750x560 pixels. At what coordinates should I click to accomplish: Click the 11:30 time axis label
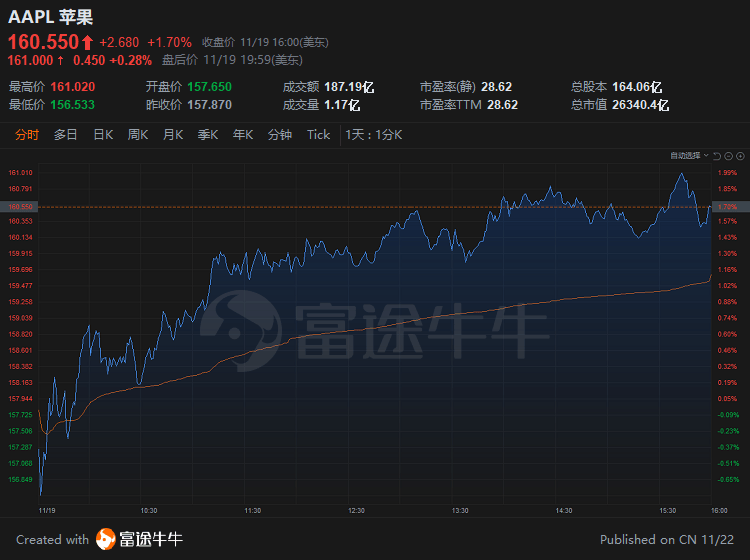253,511
